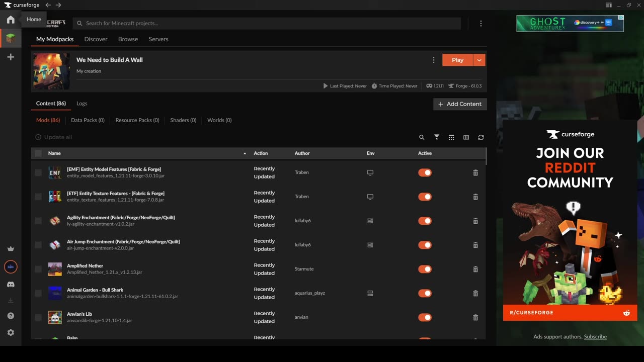644x362 pixels.
Task: Click the magnifier icon to search content
Action: click(422, 137)
